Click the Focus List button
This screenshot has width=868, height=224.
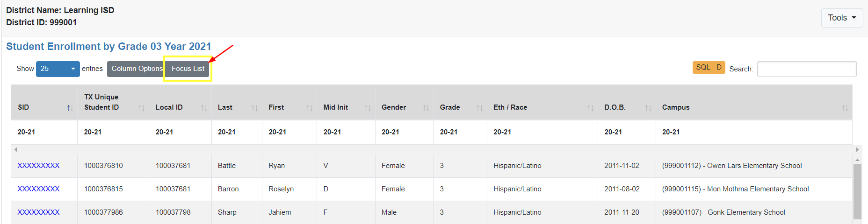point(188,69)
